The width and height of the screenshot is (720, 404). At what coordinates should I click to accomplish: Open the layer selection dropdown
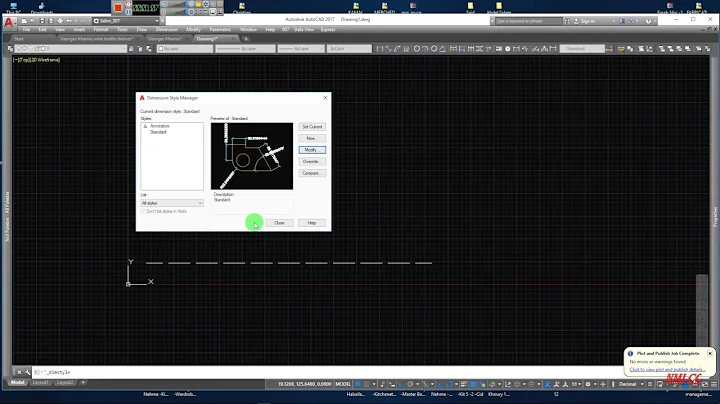71,49
